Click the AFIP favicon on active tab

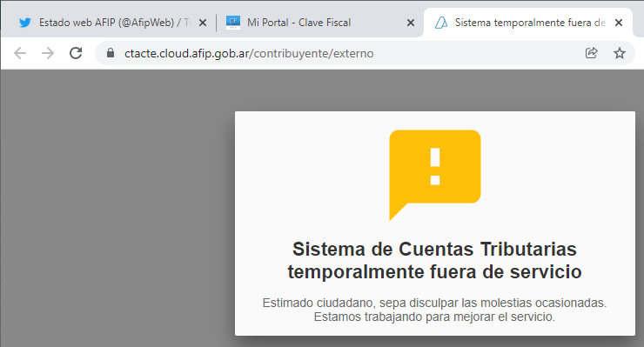[441, 23]
